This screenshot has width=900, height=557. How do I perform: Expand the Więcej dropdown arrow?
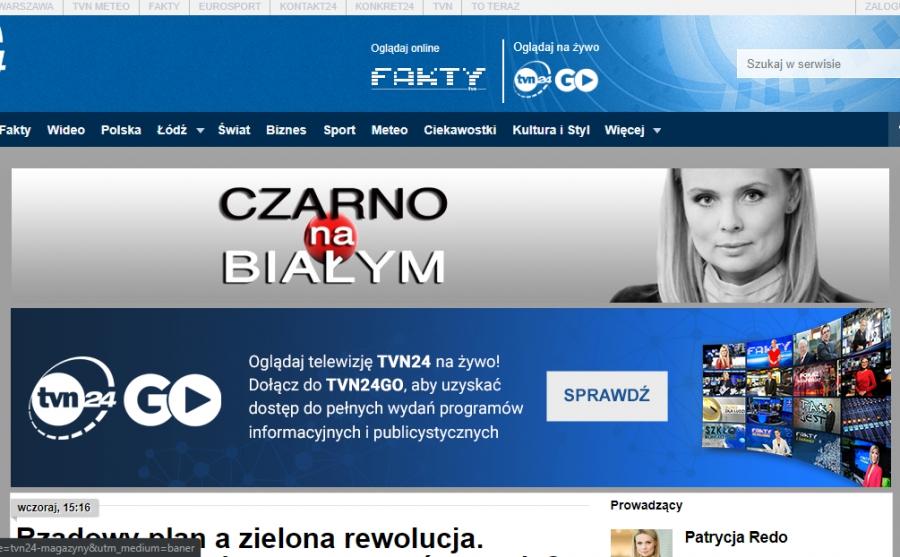coord(657,130)
